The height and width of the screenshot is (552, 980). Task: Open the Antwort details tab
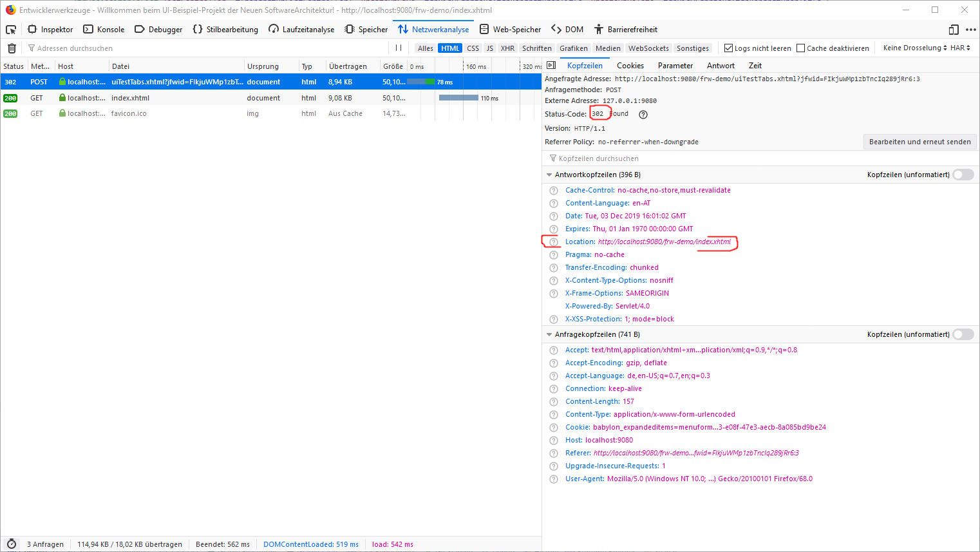point(721,66)
